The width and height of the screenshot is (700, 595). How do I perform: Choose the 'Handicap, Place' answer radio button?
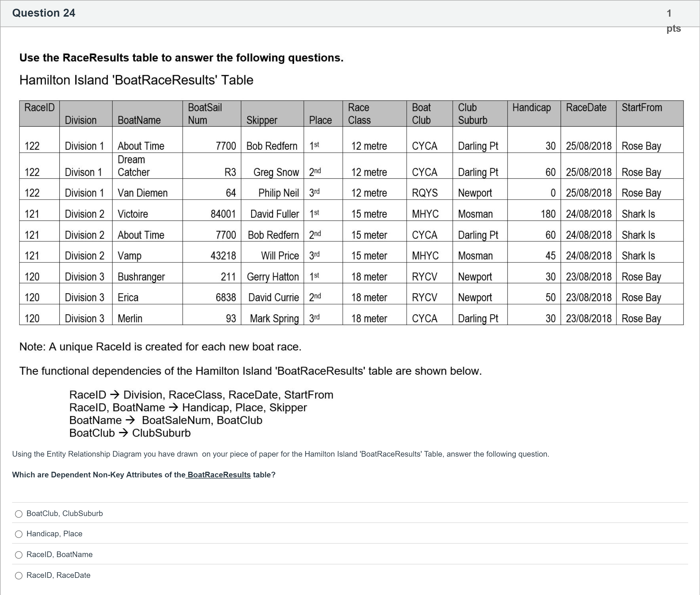[19, 534]
